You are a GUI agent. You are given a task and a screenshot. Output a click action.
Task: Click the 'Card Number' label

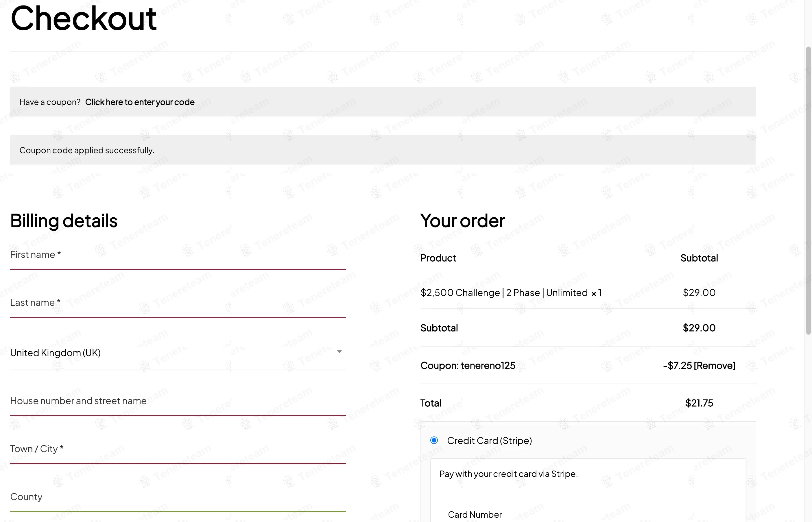coord(475,514)
